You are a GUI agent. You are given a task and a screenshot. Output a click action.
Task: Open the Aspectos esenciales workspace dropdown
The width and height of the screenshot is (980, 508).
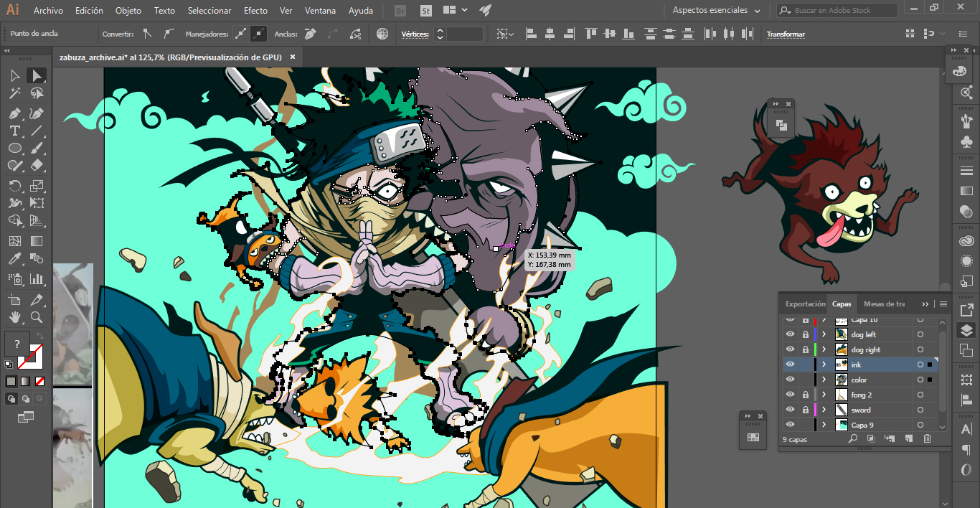click(716, 10)
